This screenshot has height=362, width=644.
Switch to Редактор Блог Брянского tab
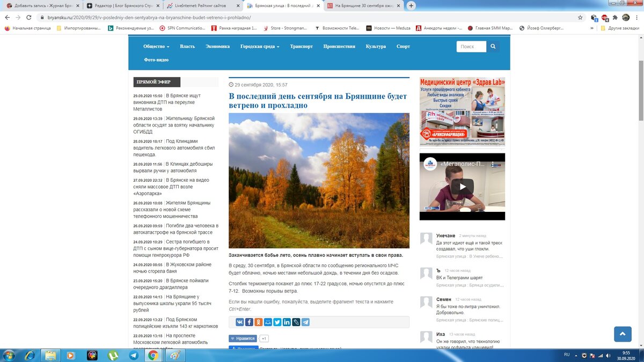pyautogui.click(x=122, y=5)
